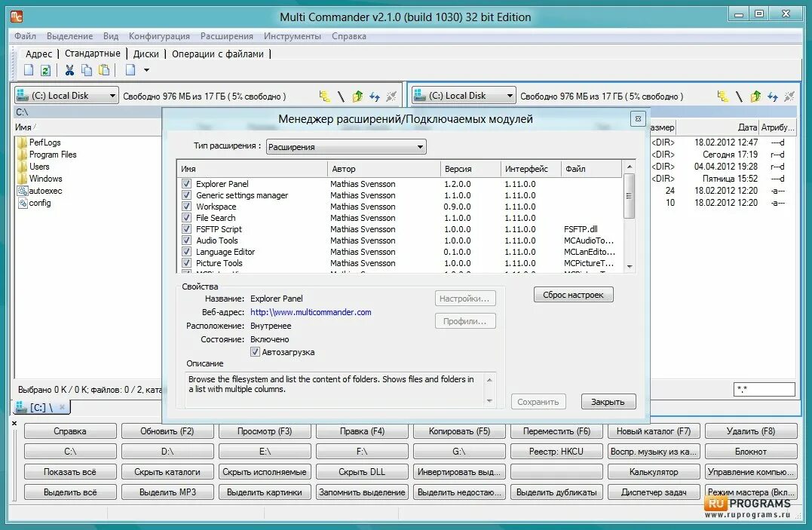Click the Диспетчер задач button
The height and width of the screenshot is (530, 812).
(654, 492)
